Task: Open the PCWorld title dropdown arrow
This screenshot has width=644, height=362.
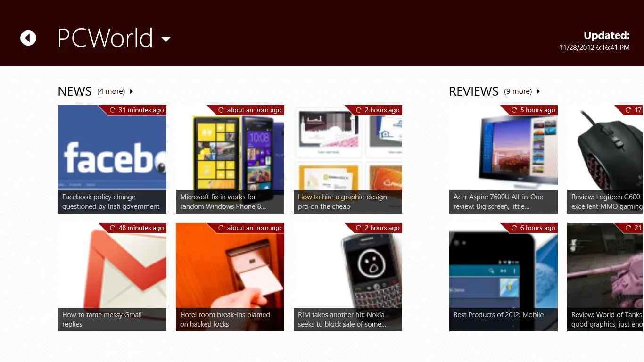Action: click(x=166, y=40)
